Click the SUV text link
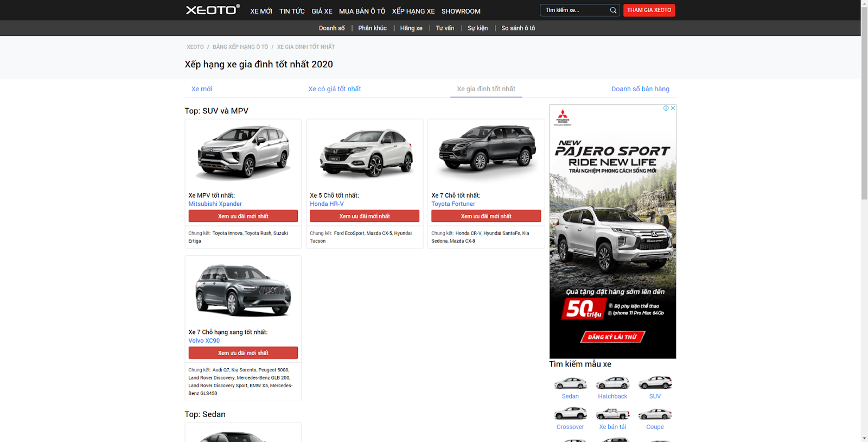868x442 pixels. click(655, 396)
